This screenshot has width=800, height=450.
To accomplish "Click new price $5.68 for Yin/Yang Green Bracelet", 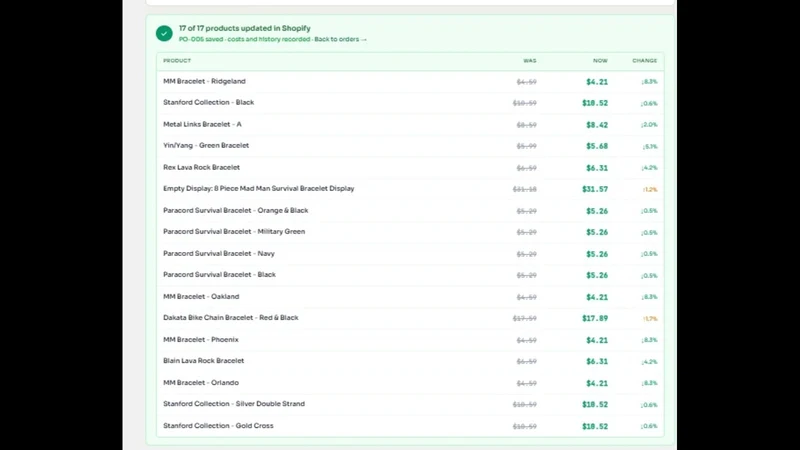I will click(x=597, y=146).
